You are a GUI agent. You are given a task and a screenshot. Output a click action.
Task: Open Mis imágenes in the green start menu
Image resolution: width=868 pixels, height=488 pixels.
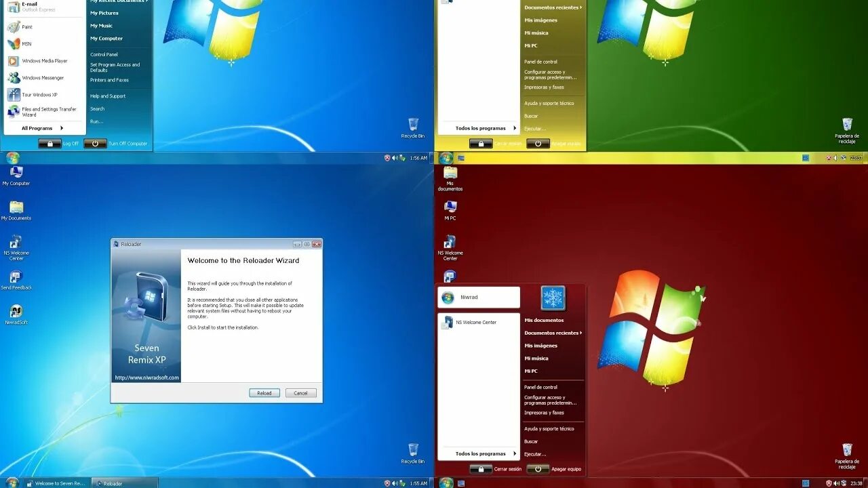(x=540, y=20)
